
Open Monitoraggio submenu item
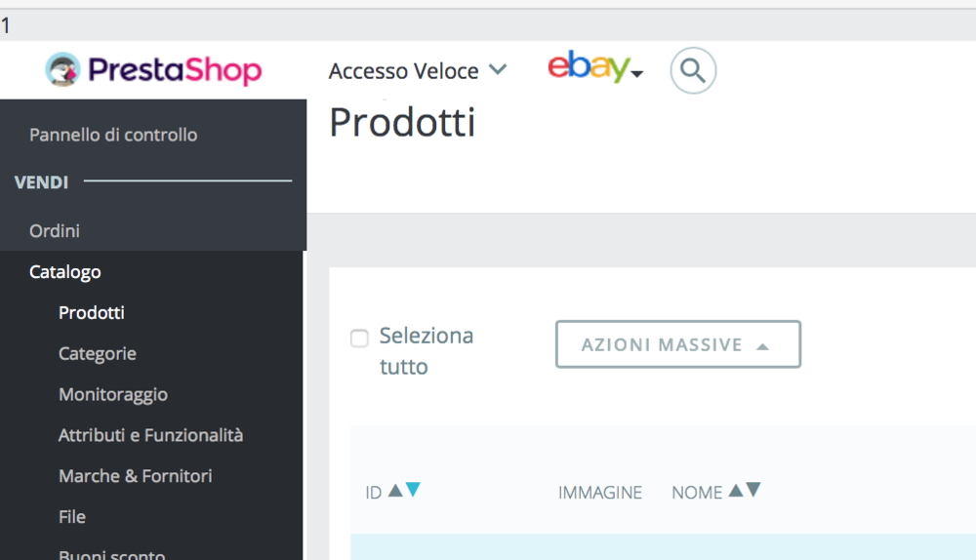click(x=113, y=395)
